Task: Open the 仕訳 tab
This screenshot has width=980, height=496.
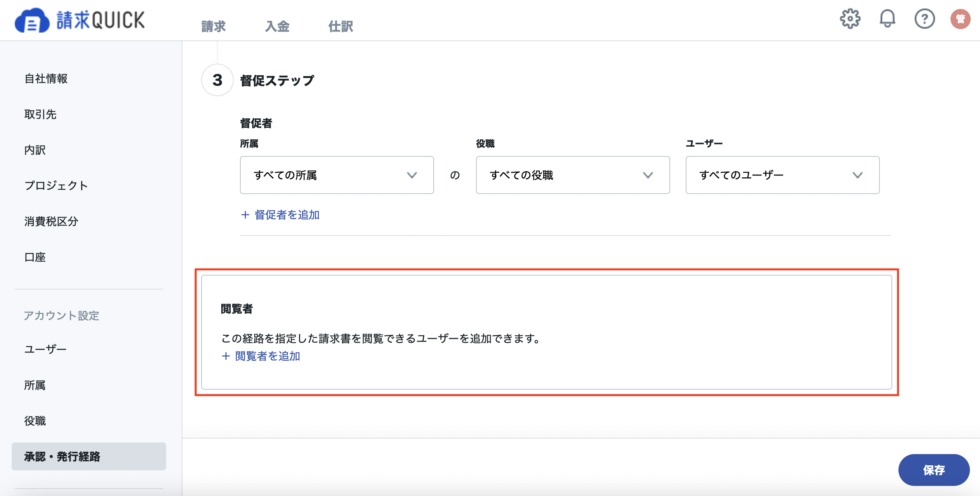Action: click(x=341, y=26)
